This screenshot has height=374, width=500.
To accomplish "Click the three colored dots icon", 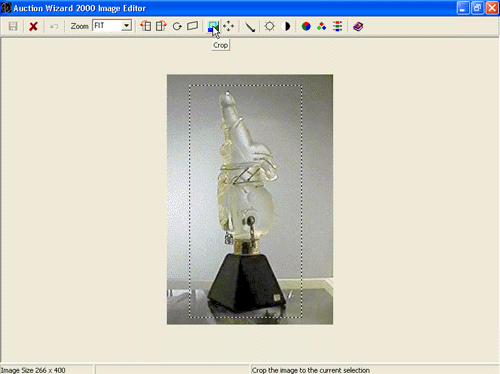I will (x=321, y=26).
